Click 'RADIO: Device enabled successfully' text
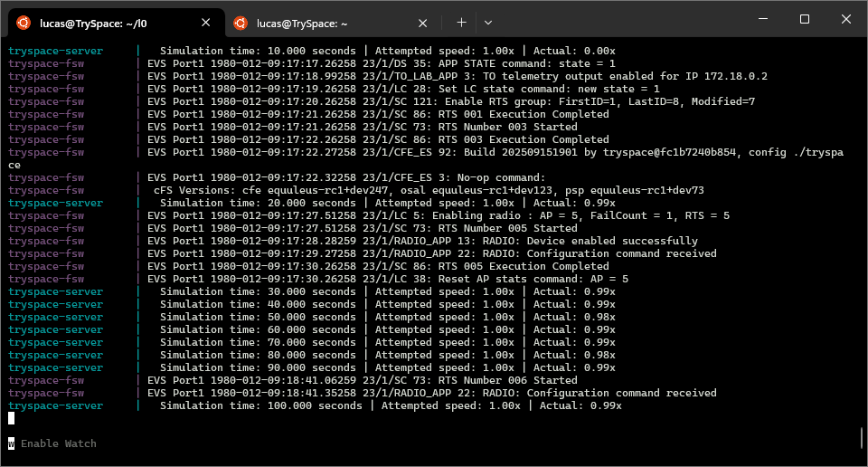Image resolution: width=868 pixels, height=467 pixels. 590,241
